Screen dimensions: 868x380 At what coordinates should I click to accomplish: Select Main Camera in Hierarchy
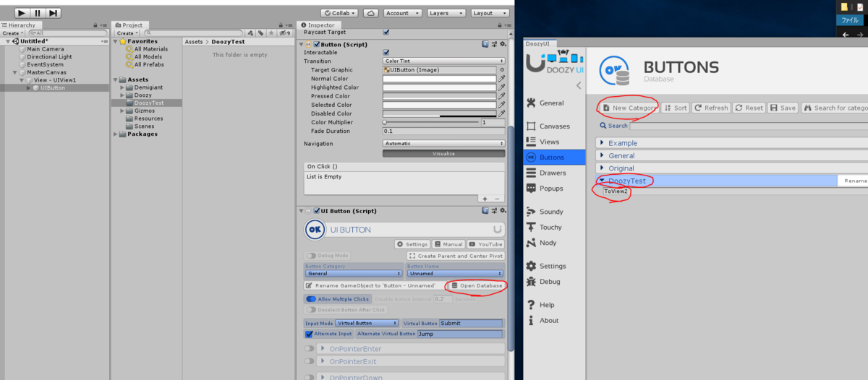click(46, 49)
